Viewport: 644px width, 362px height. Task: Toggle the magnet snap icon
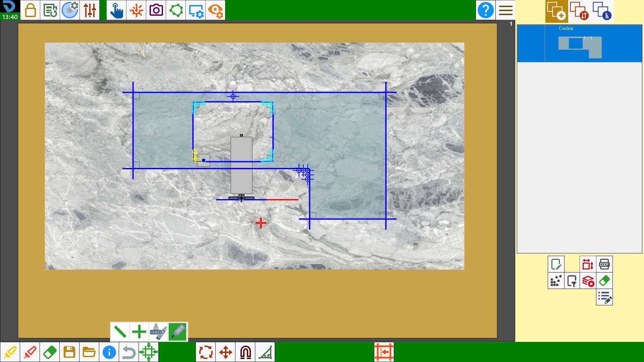[246, 352]
